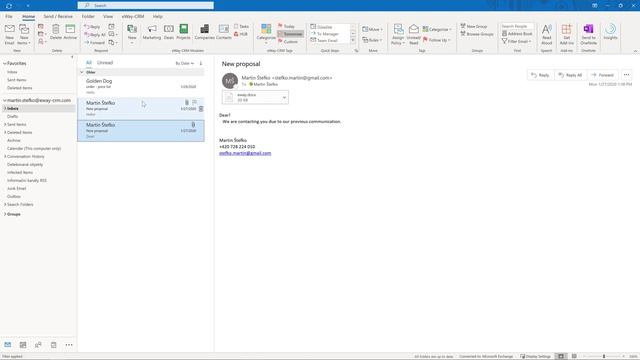Open the Follow Up flag menu
640x360 pixels.
click(x=436, y=40)
